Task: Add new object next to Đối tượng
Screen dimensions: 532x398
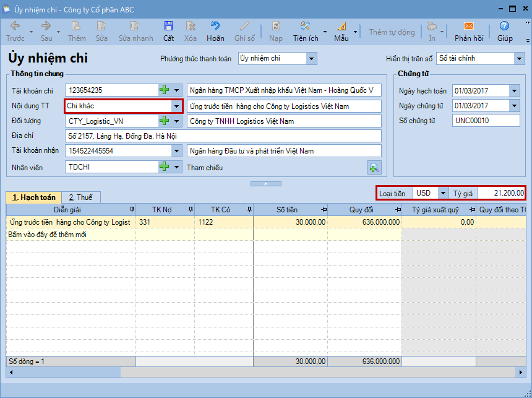Action: [x=164, y=121]
